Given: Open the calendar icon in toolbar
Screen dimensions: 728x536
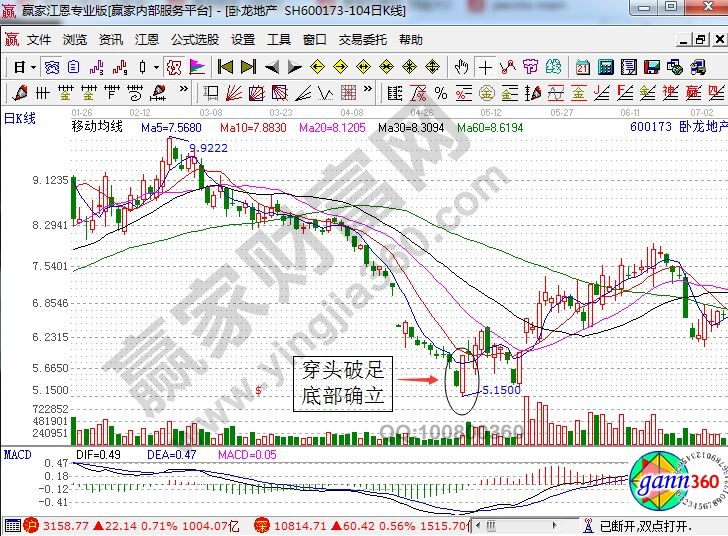Looking at the screenshot, I should click(x=583, y=67).
